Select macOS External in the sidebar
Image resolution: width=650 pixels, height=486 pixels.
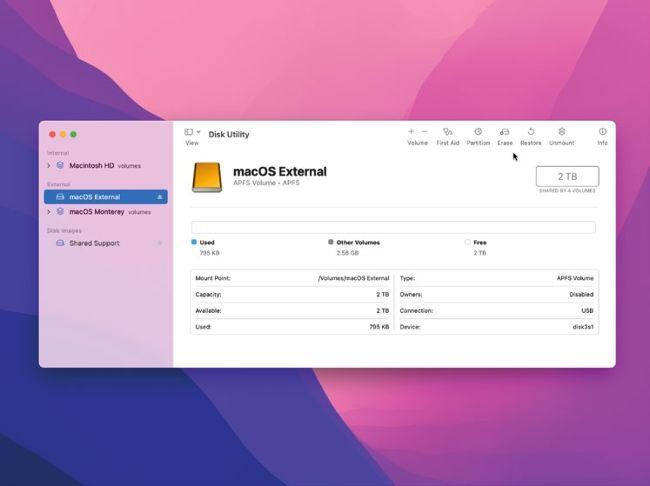[94, 198]
